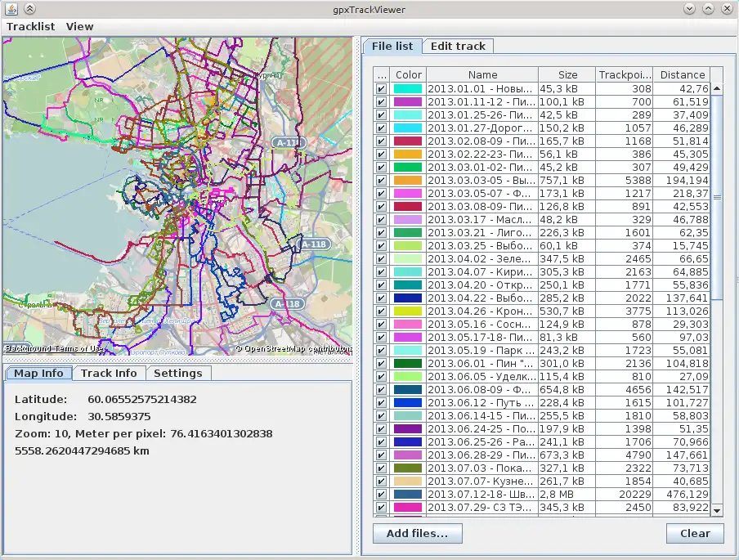Image resolution: width=739 pixels, height=560 pixels.
Task: Sort by the Size column header
Action: [567, 74]
